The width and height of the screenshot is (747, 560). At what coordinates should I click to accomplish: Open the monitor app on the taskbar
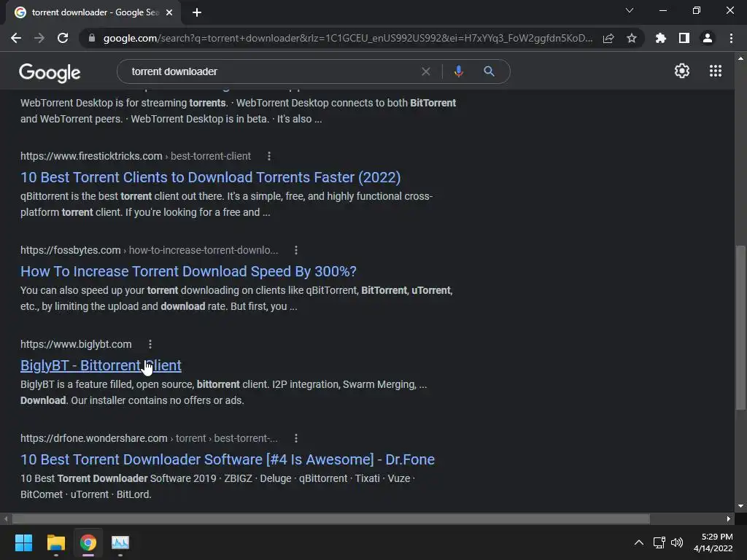pos(120,542)
